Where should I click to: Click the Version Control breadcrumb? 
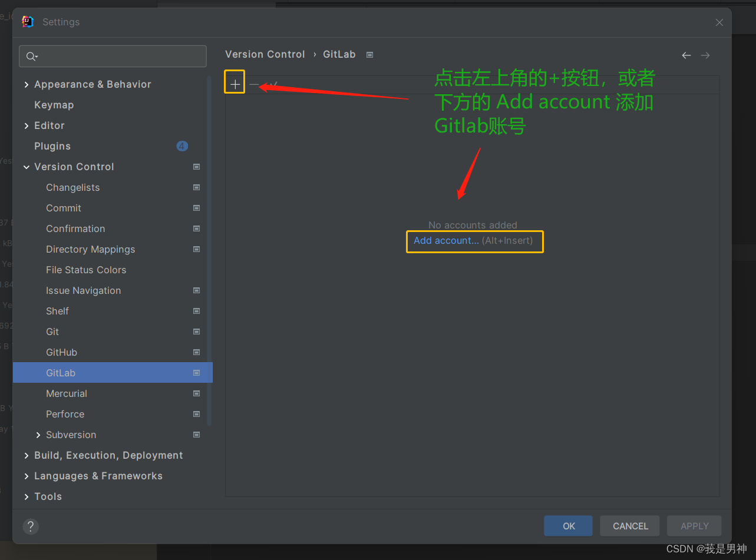coord(265,54)
